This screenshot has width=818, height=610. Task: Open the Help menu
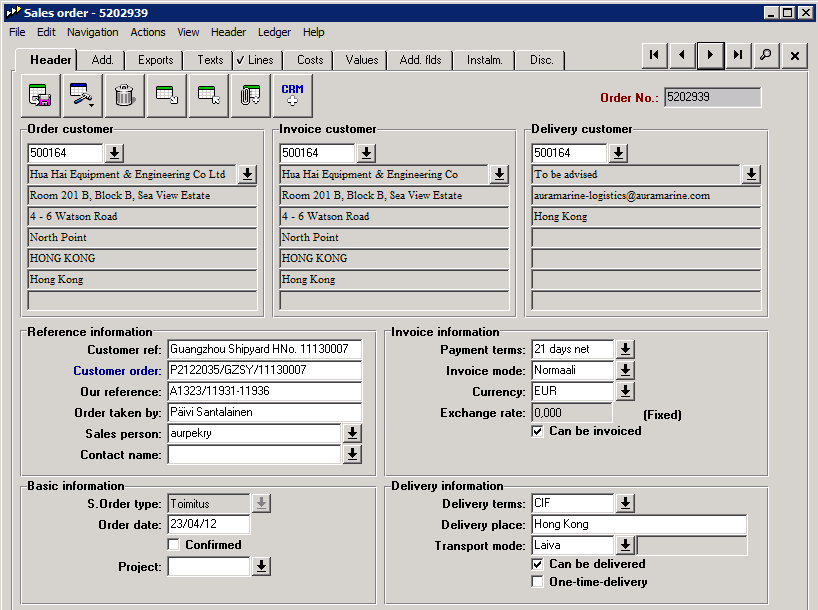tap(314, 32)
